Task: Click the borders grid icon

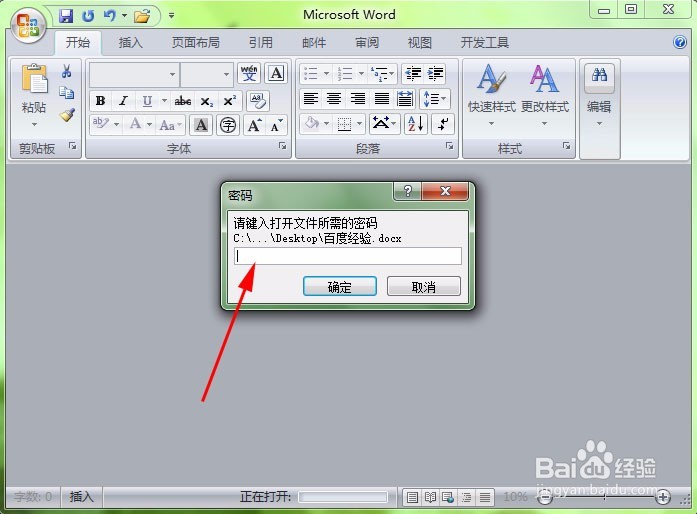Action: pyautogui.click(x=344, y=124)
